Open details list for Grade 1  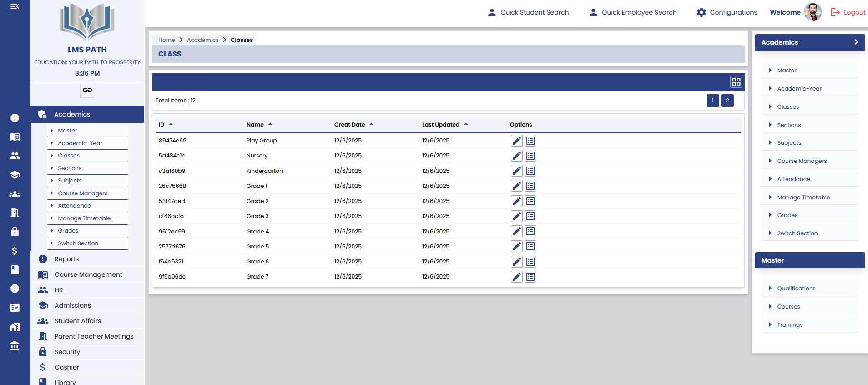point(530,186)
